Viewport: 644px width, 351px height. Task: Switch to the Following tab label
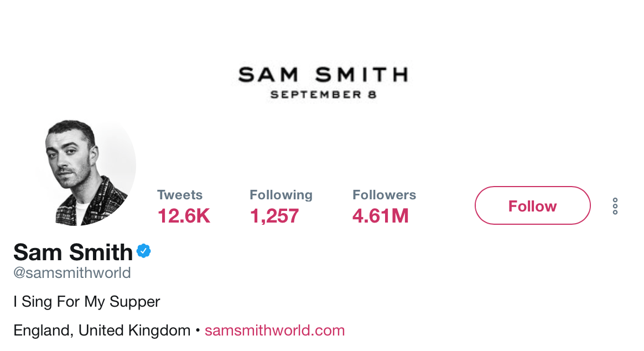[281, 195]
